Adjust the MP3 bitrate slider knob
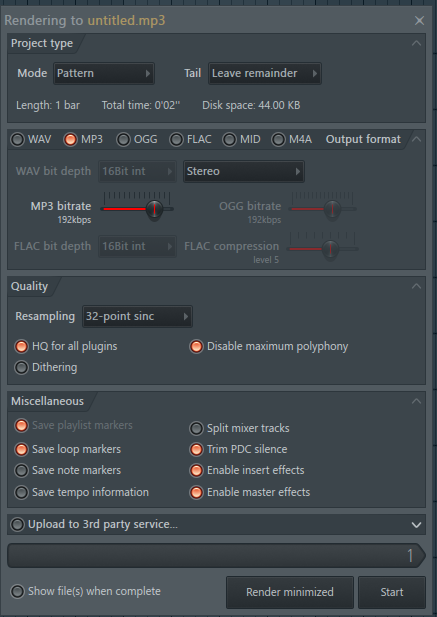This screenshot has width=437, height=617. 154,209
